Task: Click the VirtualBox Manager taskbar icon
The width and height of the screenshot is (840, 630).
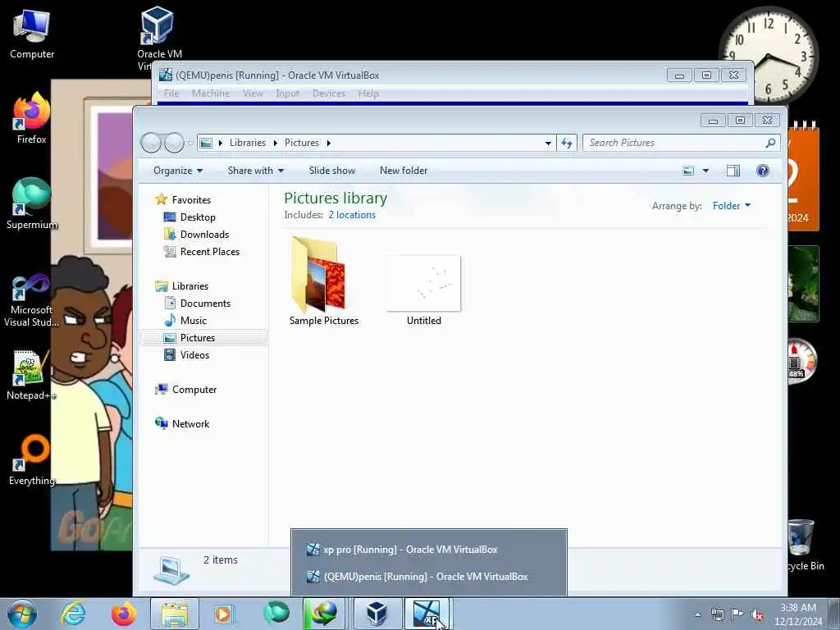Action: [377, 614]
